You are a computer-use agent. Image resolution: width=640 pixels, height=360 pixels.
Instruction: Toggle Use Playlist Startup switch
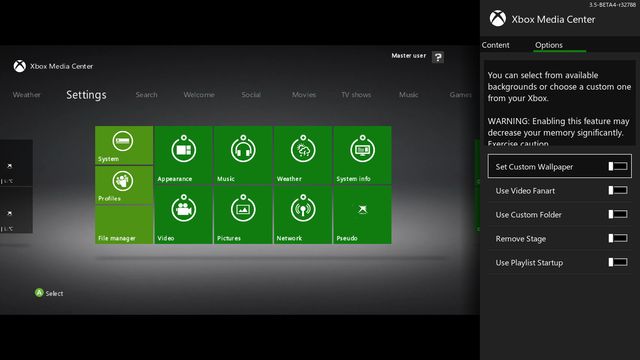(618, 262)
